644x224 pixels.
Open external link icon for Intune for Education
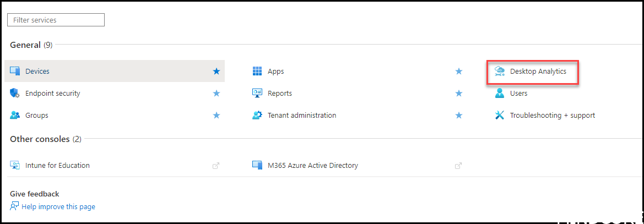click(215, 166)
